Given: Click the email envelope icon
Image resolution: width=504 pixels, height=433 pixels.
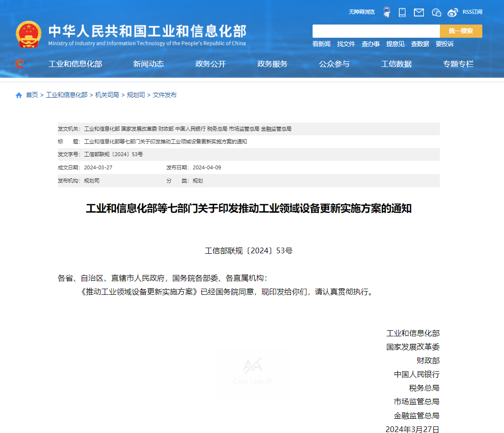Looking at the screenshot, I should [x=419, y=12].
